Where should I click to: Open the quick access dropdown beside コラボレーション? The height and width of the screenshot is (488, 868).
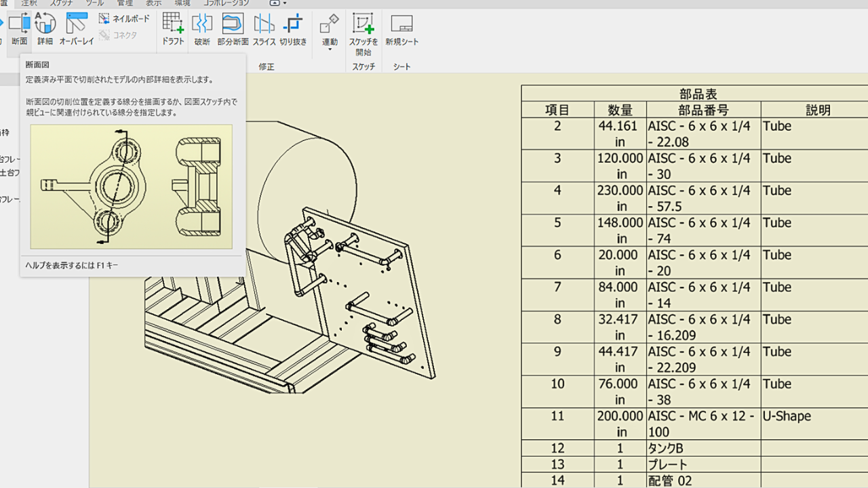tap(278, 3)
